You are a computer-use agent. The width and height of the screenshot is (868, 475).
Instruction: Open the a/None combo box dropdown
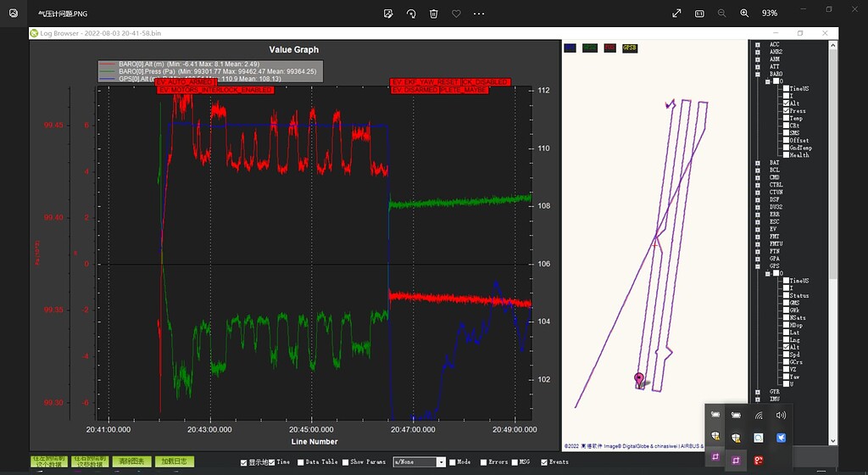click(x=441, y=462)
